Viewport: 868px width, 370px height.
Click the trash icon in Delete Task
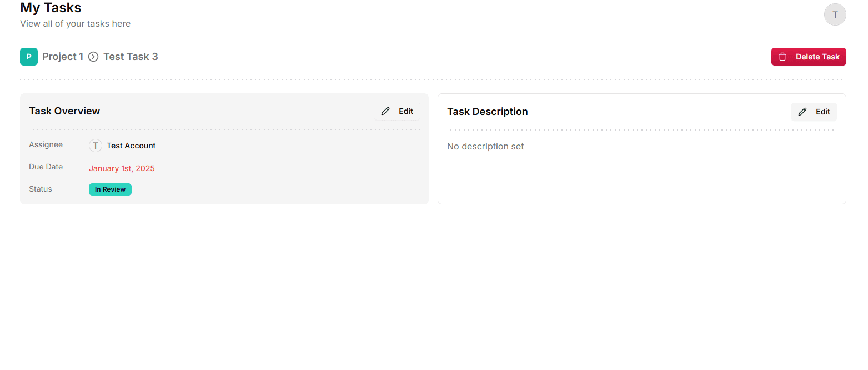click(782, 57)
